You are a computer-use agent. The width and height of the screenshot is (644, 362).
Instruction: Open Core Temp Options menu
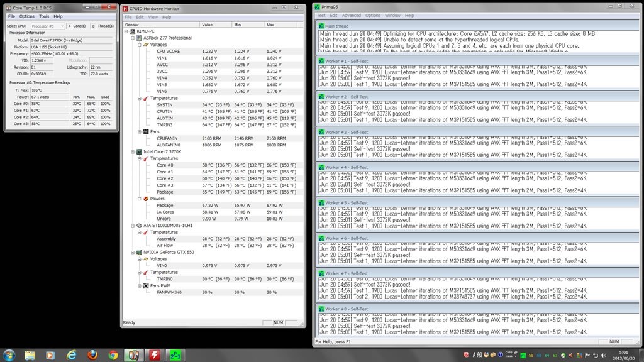pyautogui.click(x=26, y=16)
